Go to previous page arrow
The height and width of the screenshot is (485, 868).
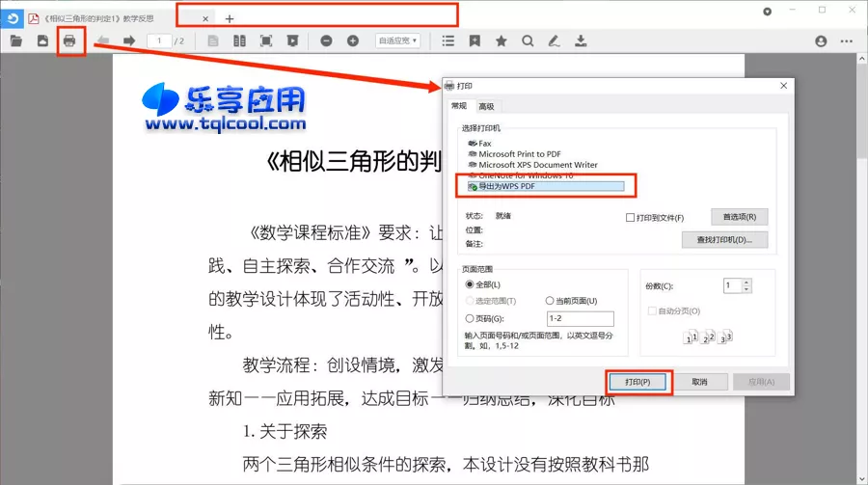103,40
